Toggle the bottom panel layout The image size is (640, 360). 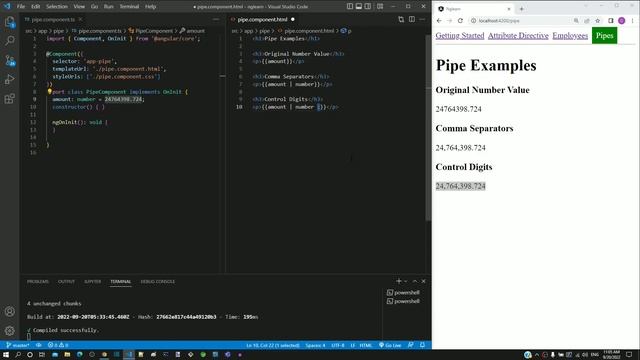[x=359, y=6]
